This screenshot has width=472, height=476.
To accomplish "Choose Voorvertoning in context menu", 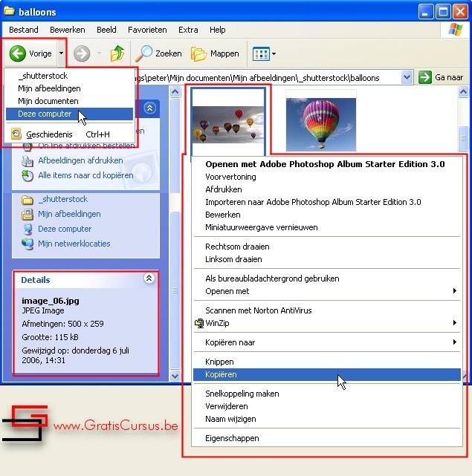I will (x=327, y=177).
